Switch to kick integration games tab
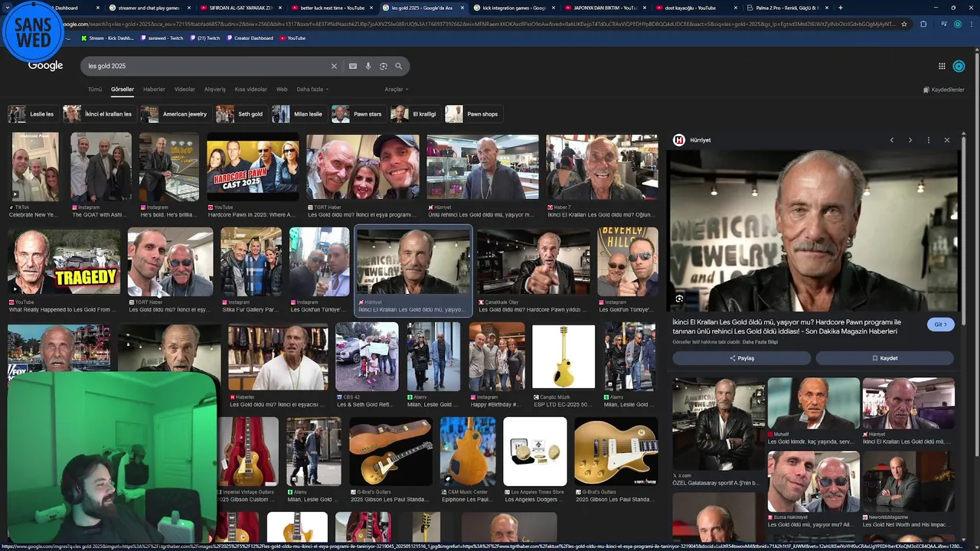 (514, 8)
